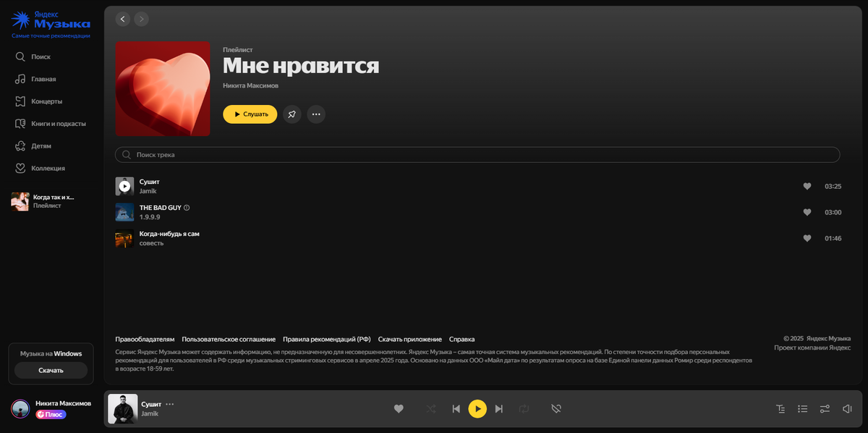Unlike THE BAD GUY track
Viewport: 868px width, 433px height.
coord(807,212)
